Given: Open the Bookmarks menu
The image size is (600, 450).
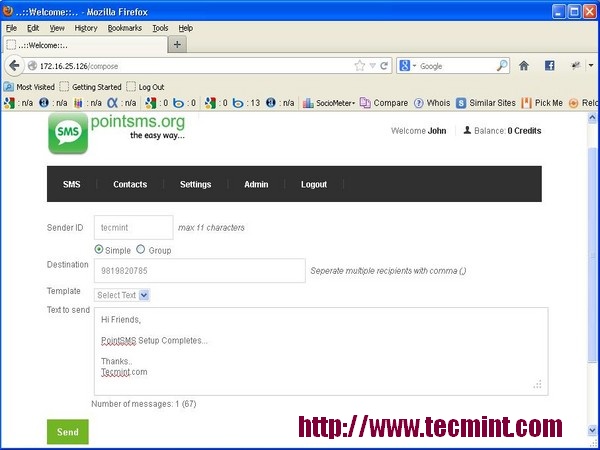Looking at the screenshot, I should (x=124, y=28).
